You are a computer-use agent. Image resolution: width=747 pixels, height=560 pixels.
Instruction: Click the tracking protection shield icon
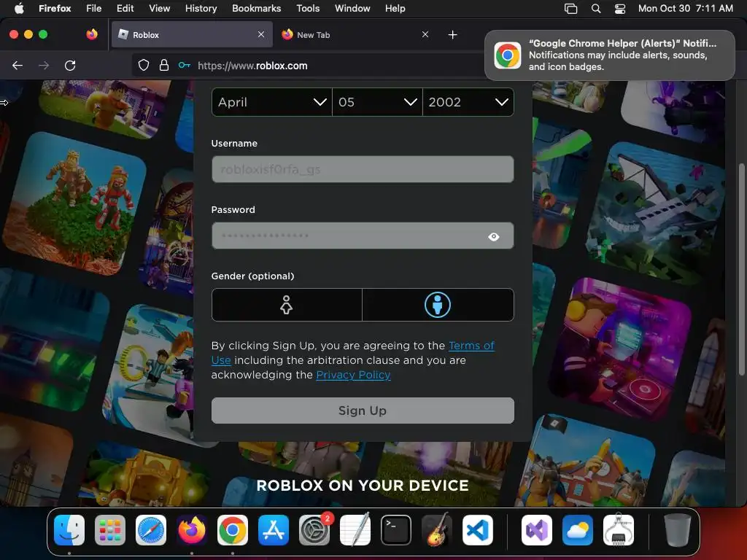click(x=144, y=65)
